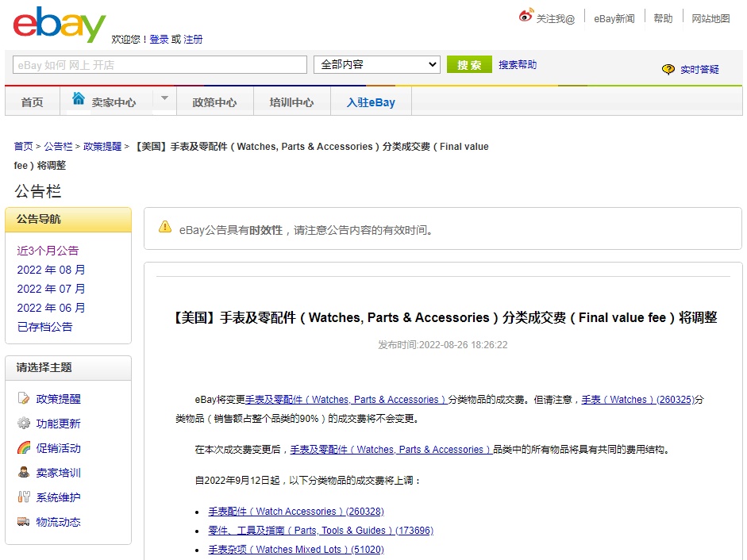The height and width of the screenshot is (560, 747).
Task: Click the 实时答疑 speech bubble icon
Action: click(x=668, y=69)
